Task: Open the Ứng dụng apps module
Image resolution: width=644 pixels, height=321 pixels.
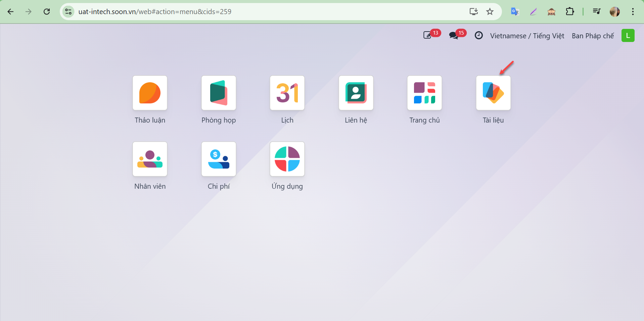Action: point(287,159)
